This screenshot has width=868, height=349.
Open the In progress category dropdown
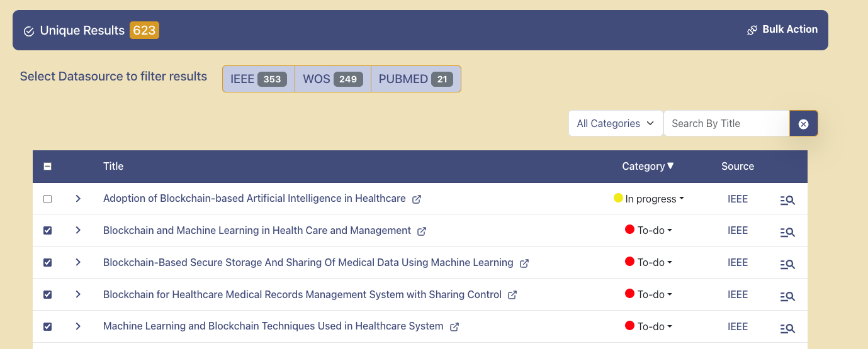point(655,199)
